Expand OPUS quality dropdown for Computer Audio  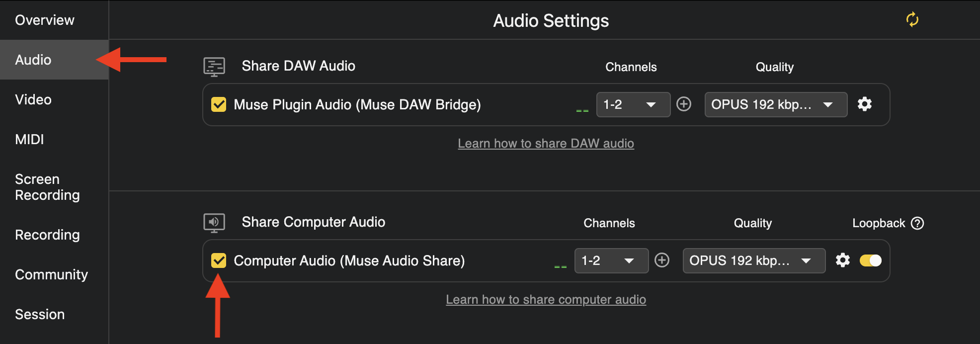pyautogui.click(x=754, y=260)
